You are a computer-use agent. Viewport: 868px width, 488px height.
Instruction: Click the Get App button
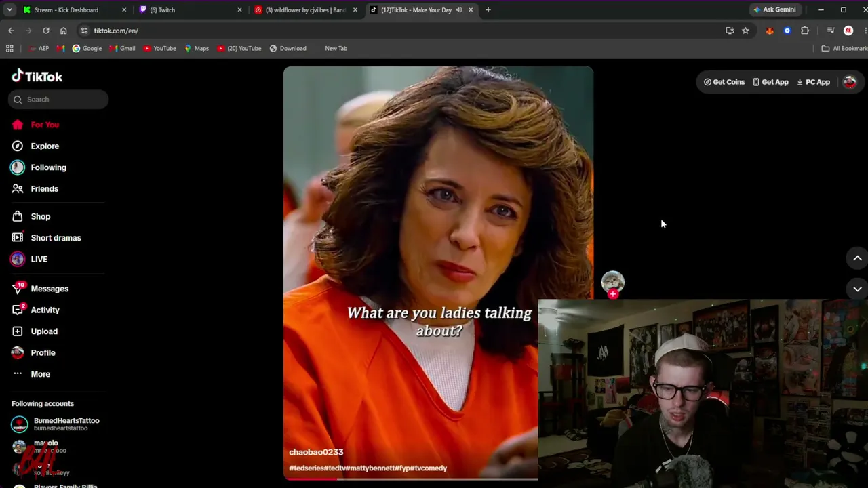click(770, 82)
